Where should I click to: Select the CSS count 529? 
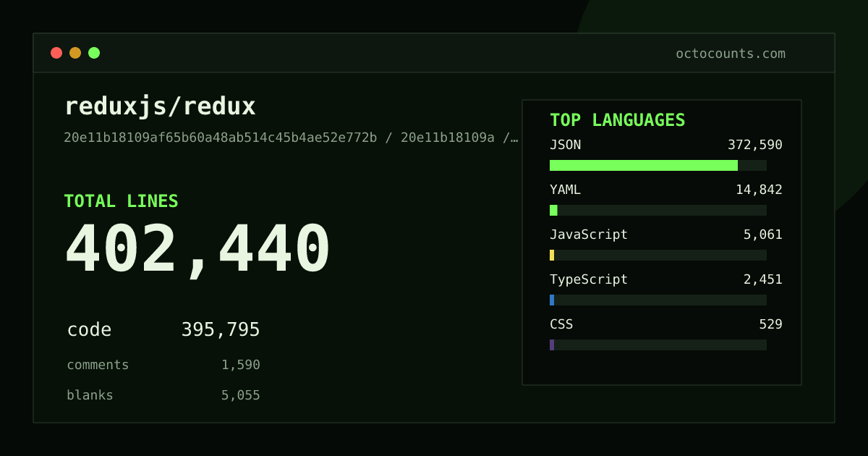point(771,324)
